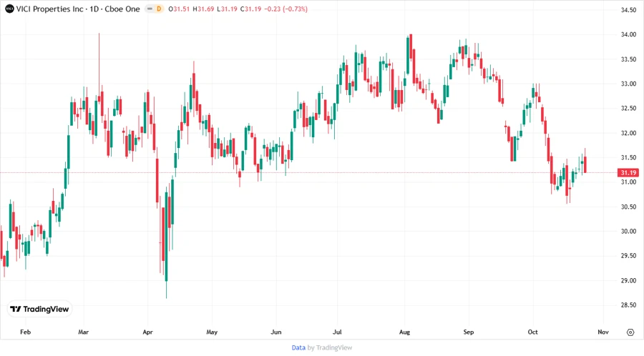Click the 30.00 price axis label

coord(628,232)
